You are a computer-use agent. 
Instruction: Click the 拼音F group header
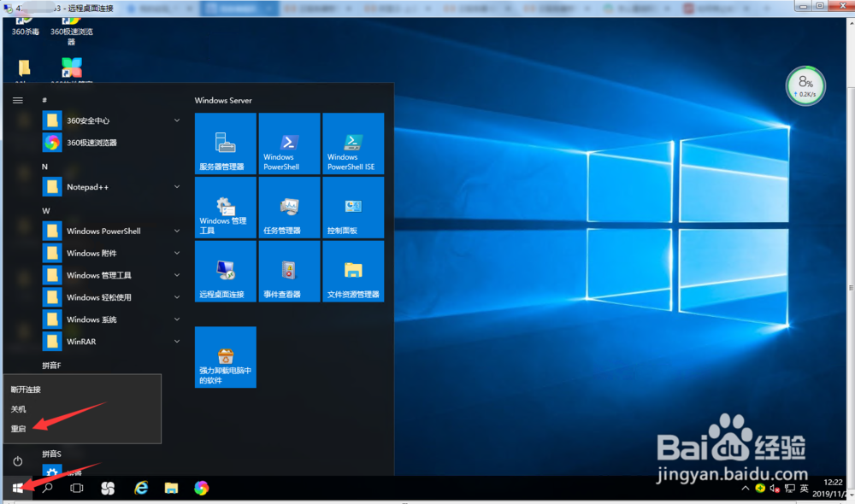pyautogui.click(x=52, y=366)
